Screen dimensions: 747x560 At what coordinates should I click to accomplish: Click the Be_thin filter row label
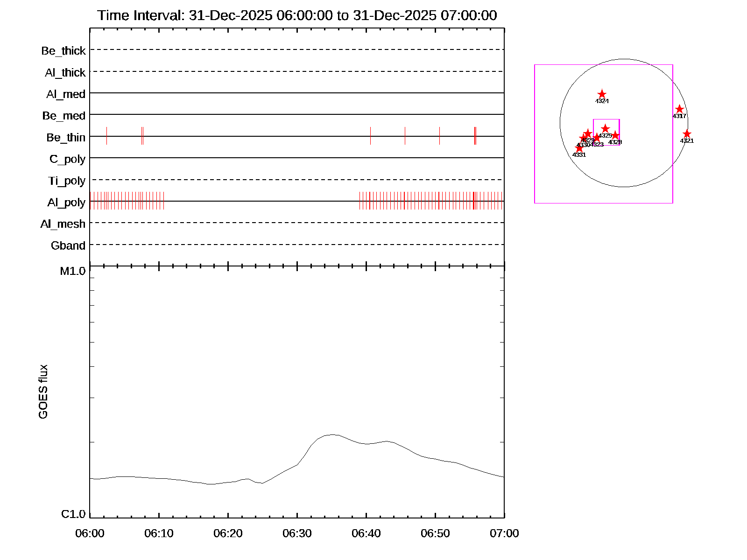[66, 138]
